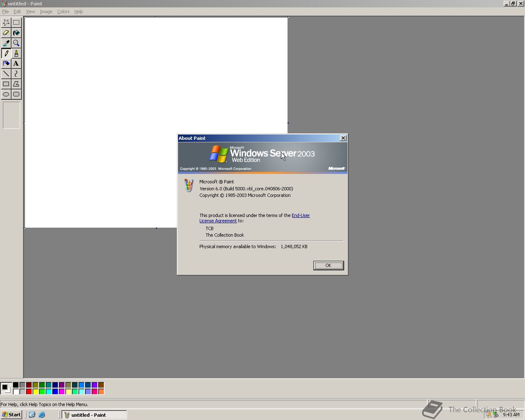Screen dimensions: 525x420
Task: Click the tool options box below toolbox
Action: click(x=11, y=115)
